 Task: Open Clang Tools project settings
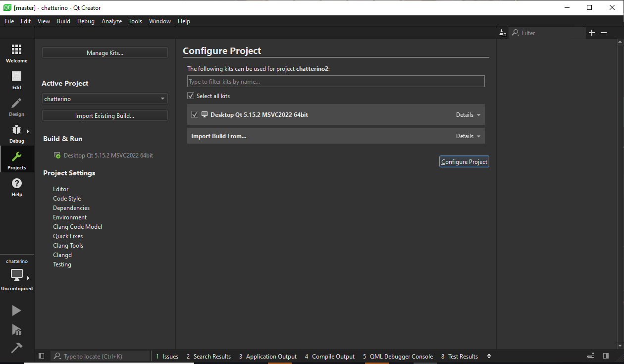coord(68,246)
